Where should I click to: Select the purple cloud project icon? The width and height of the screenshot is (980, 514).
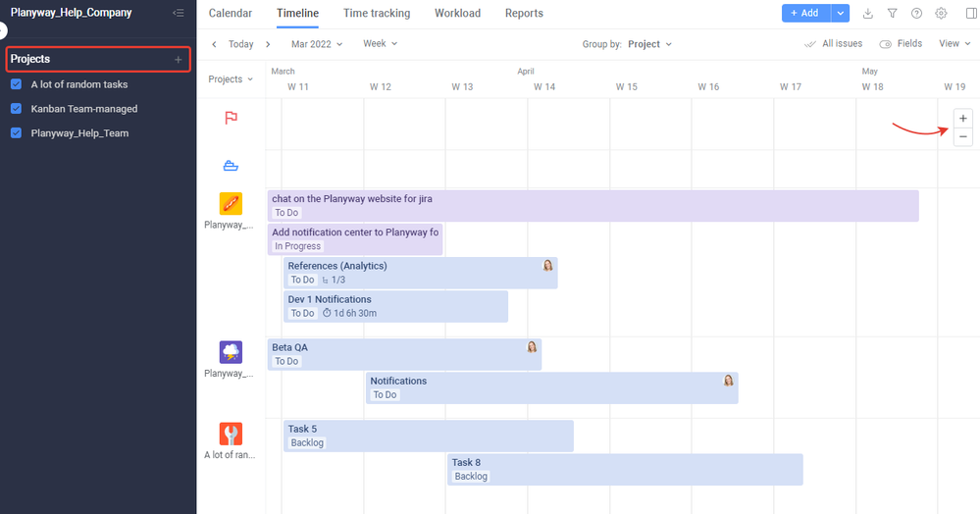click(x=231, y=352)
